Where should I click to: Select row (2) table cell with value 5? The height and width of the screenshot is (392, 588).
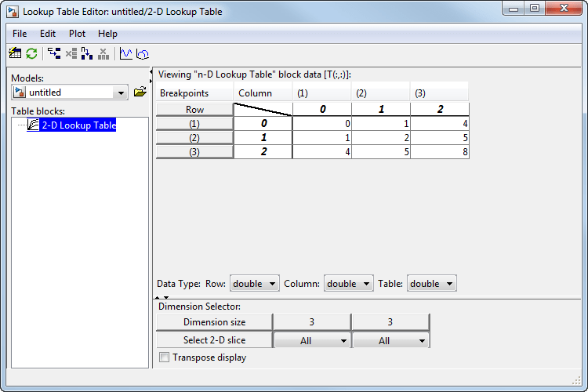click(440, 138)
